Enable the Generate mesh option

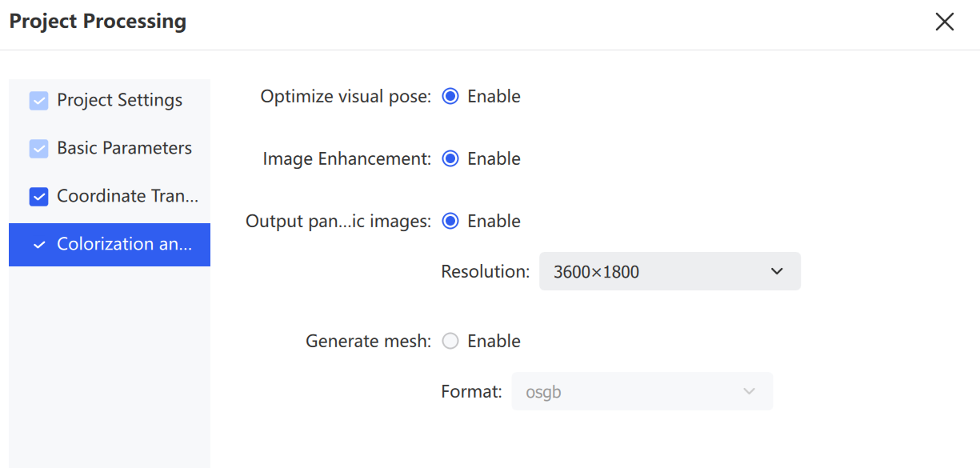point(450,341)
